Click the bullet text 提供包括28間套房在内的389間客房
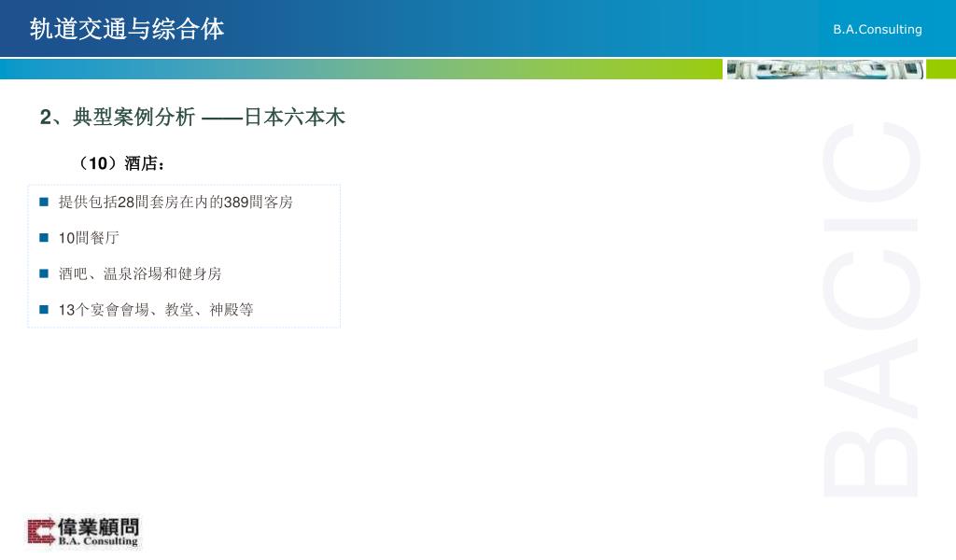The width and height of the screenshot is (956, 560). pos(176,202)
